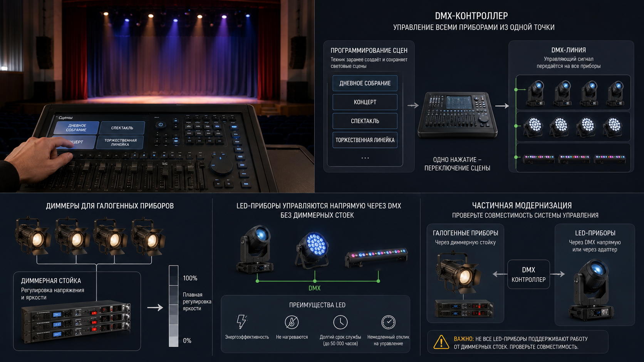Viewport: 644px width, 362px height.
Task: Tap ТОРЖЕСТВЕННАЯ ЛИНЕЙКА on the console touchscreen
Action: 120,142
